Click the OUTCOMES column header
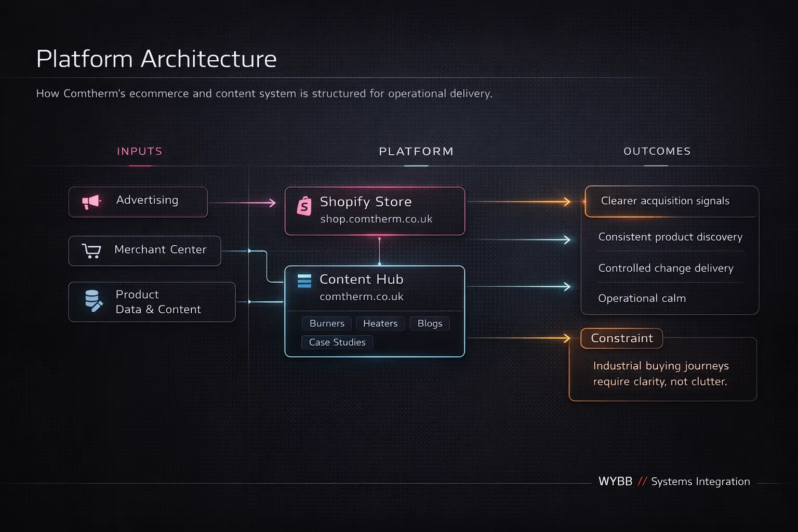The width and height of the screenshot is (798, 532). 657,151
